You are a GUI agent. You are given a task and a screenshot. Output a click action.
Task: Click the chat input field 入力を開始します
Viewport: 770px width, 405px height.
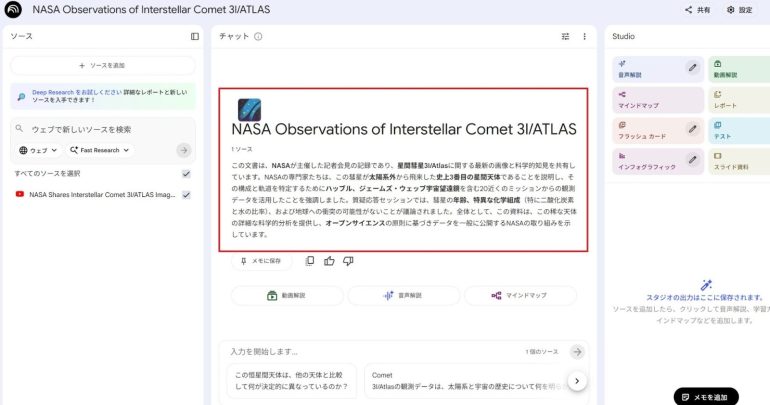click(370, 352)
